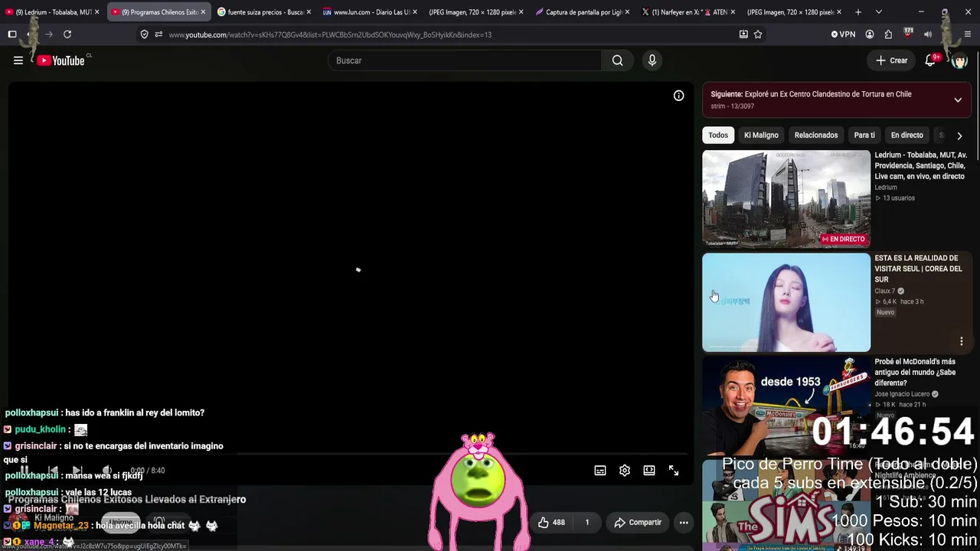Reload the page in the browser
This screenshot has height=551, width=980.
pos(67,34)
